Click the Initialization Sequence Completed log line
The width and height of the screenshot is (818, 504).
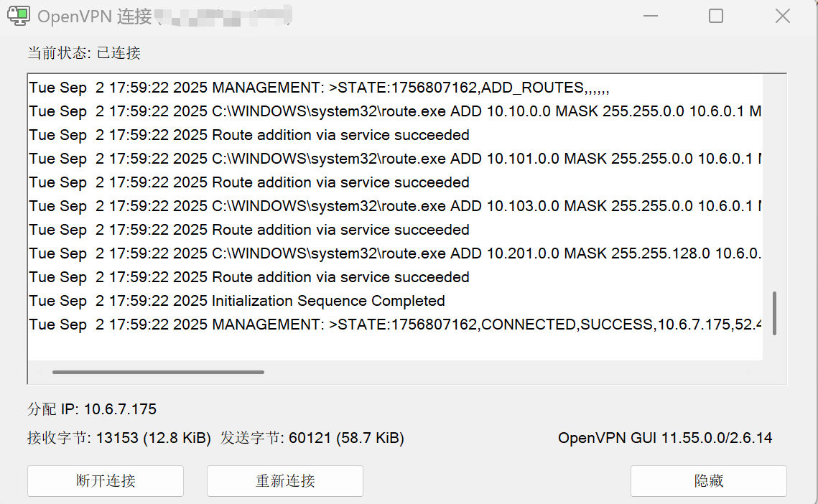237,301
